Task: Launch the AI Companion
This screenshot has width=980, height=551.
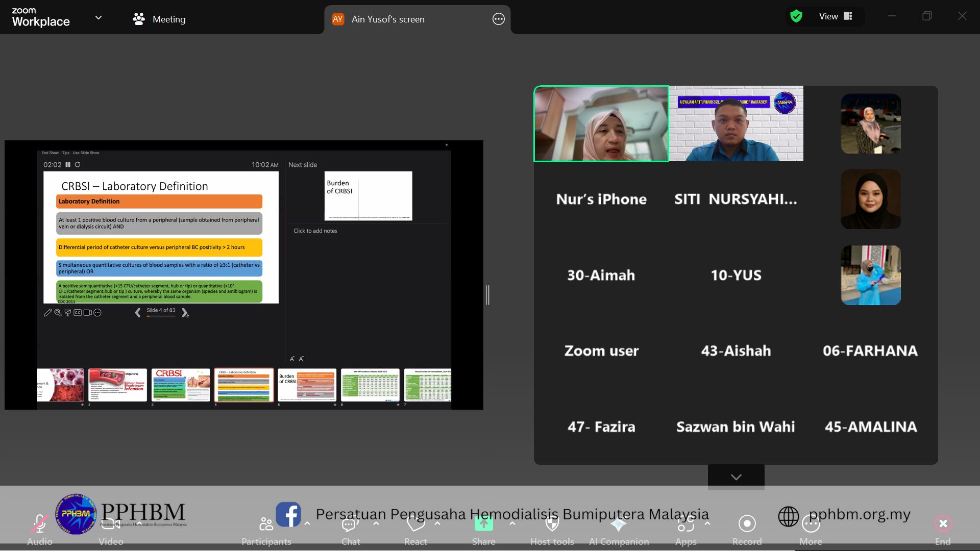Action: click(619, 530)
